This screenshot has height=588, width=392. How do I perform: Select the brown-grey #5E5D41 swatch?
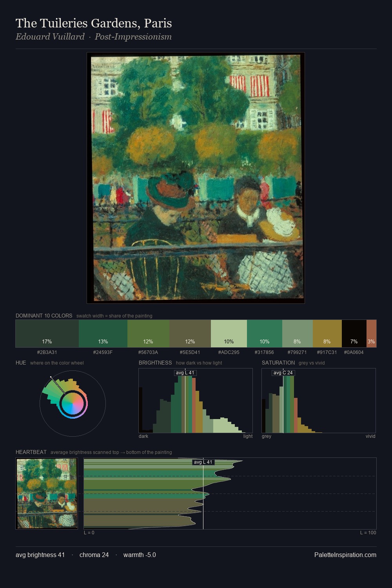click(190, 334)
